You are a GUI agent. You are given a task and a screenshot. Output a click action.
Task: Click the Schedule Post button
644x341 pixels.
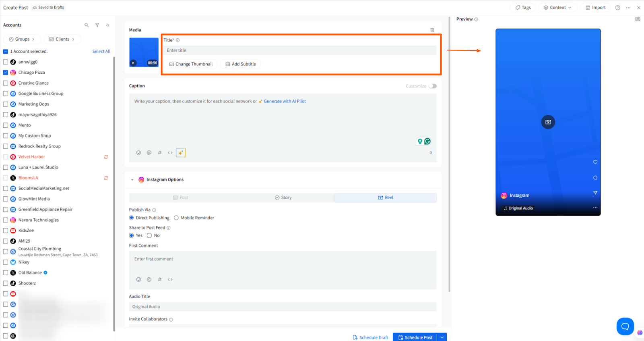click(x=415, y=337)
